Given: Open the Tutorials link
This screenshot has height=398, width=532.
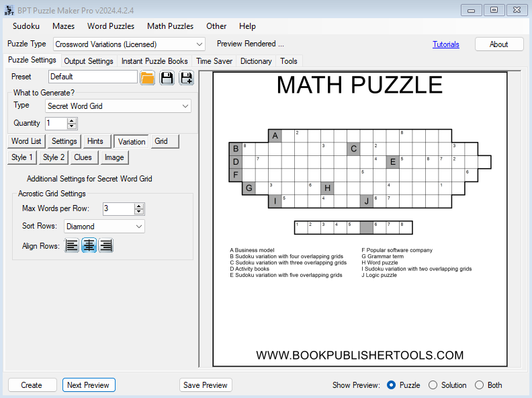Looking at the screenshot, I should pos(446,44).
